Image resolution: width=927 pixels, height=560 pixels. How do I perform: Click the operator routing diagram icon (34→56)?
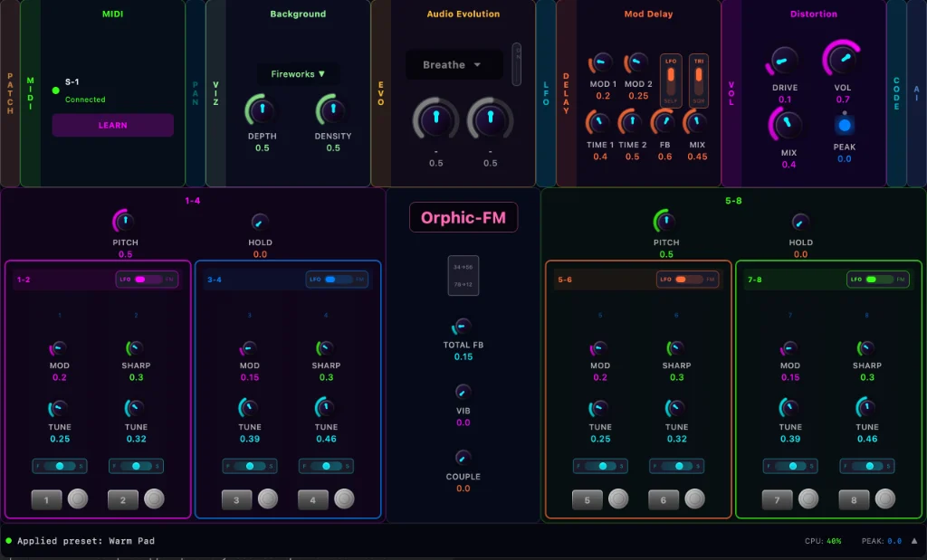pos(463,273)
